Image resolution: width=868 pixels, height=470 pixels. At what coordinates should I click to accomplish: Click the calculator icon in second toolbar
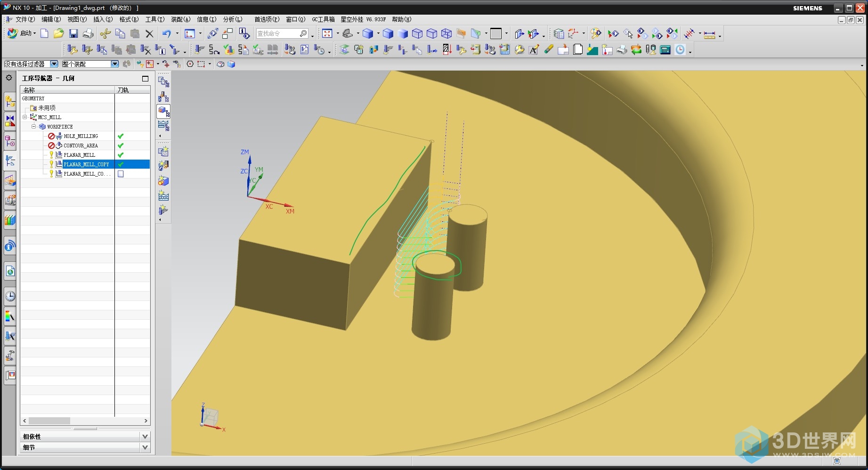[665, 49]
